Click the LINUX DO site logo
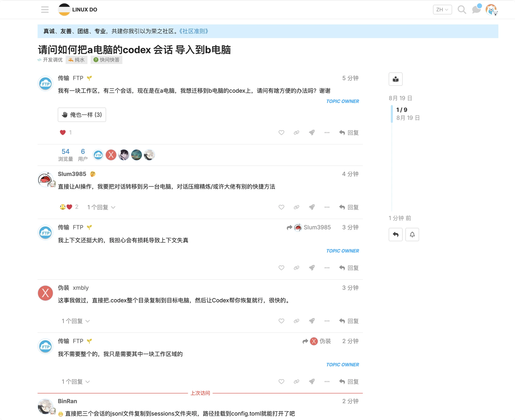 click(x=78, y=10)
